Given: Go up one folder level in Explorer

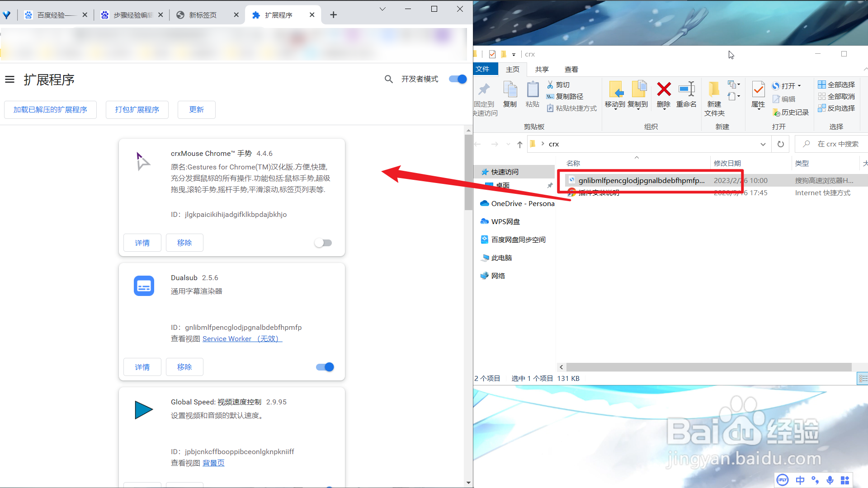Looking at the screenshot, I should [x=520, y=144].
